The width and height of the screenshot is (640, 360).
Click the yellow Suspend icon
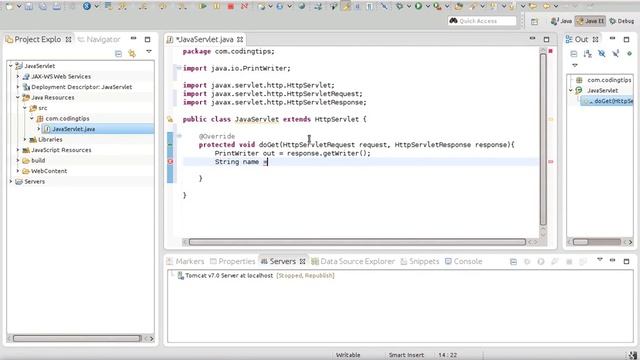[x=217, y=6]
